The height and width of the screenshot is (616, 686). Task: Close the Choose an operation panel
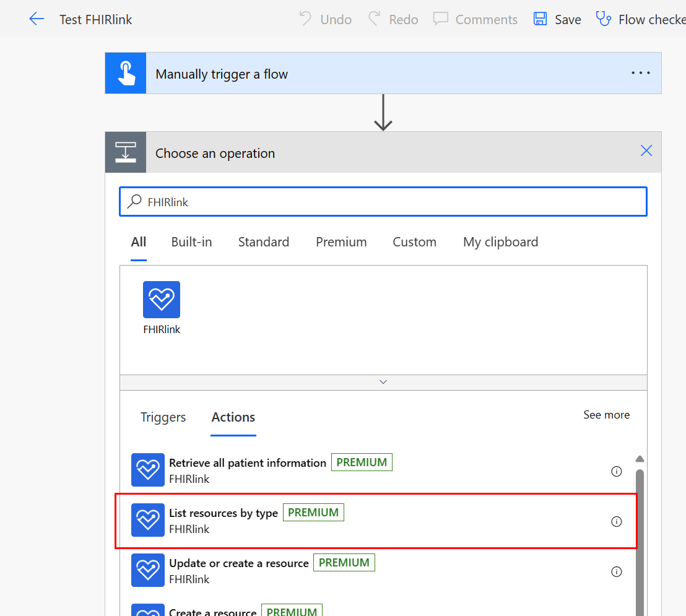pos(646,150)
